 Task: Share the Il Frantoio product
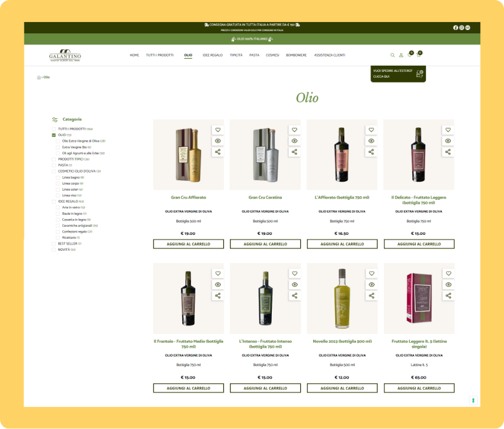point(218,295)
